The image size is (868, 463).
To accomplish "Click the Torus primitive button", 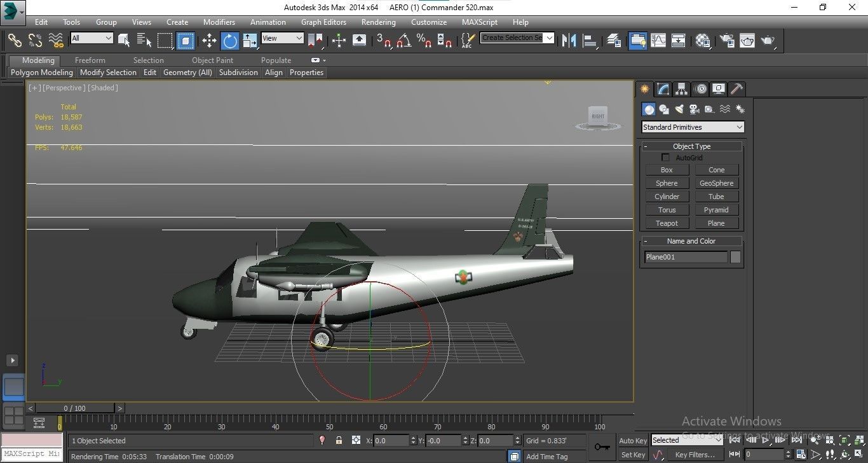I will [x=667, y=210].
